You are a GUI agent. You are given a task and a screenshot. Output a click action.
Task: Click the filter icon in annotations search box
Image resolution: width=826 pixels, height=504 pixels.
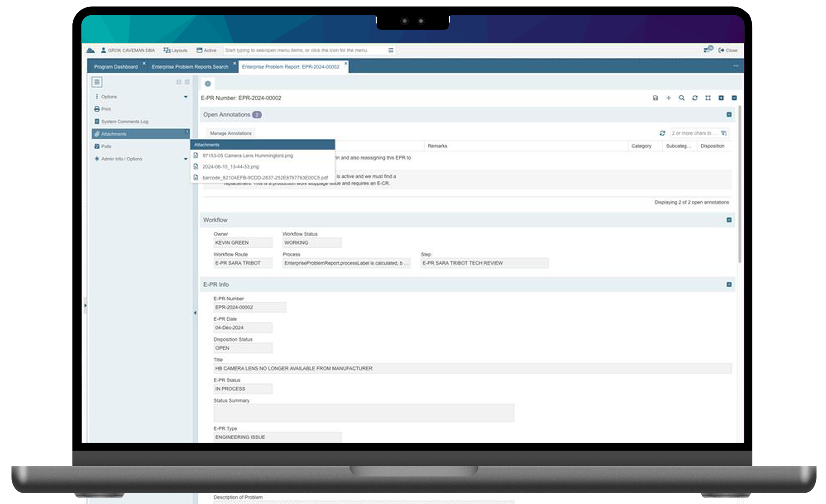[x=724, y=133]
